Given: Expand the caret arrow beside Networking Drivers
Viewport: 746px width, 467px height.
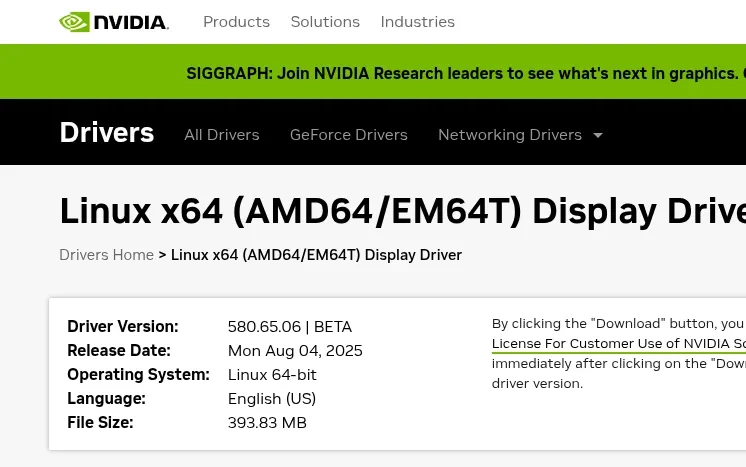Looking at the screenshot, I should pyautogui.click(x=598, y=135).
